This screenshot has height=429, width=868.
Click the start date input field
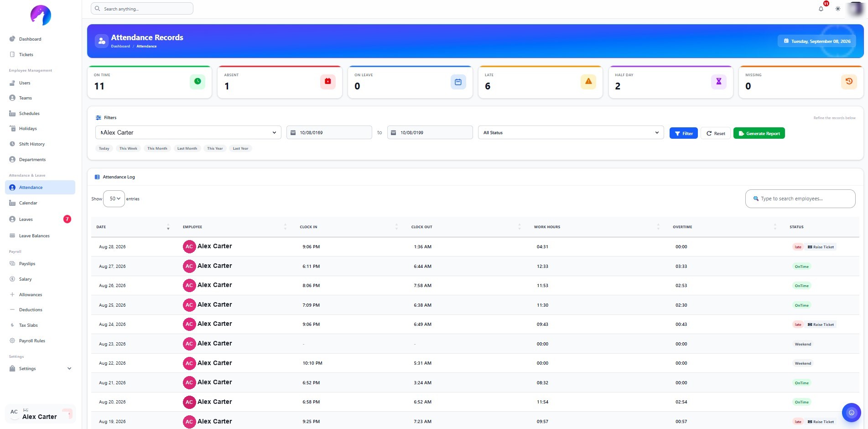click(x=329, y=132)
